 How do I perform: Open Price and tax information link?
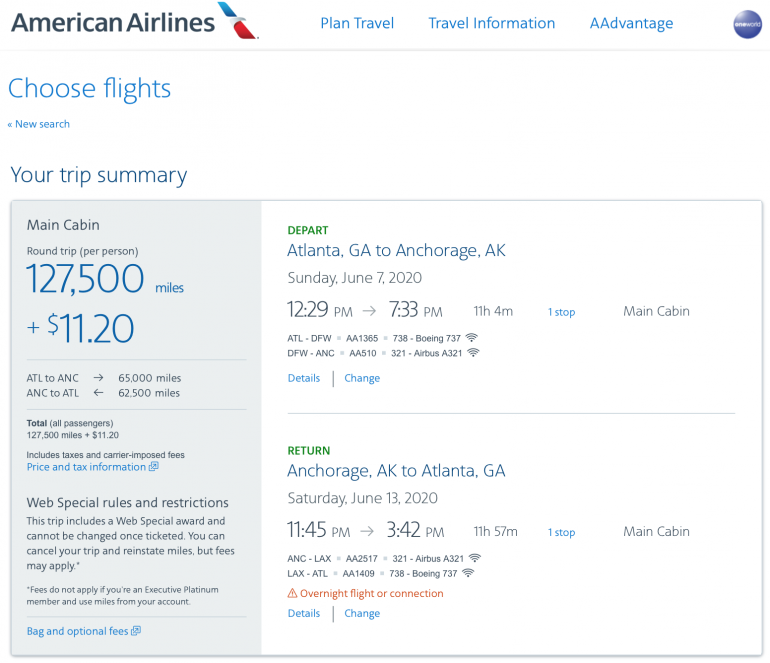tap(86, 467)
